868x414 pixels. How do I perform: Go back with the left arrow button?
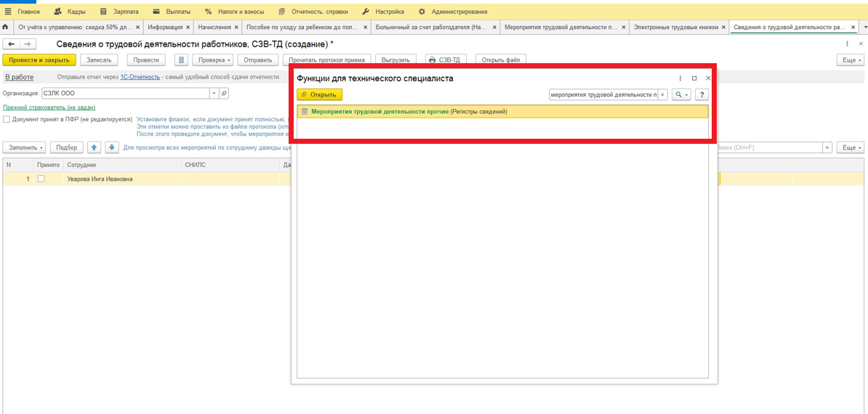(11, 44)
